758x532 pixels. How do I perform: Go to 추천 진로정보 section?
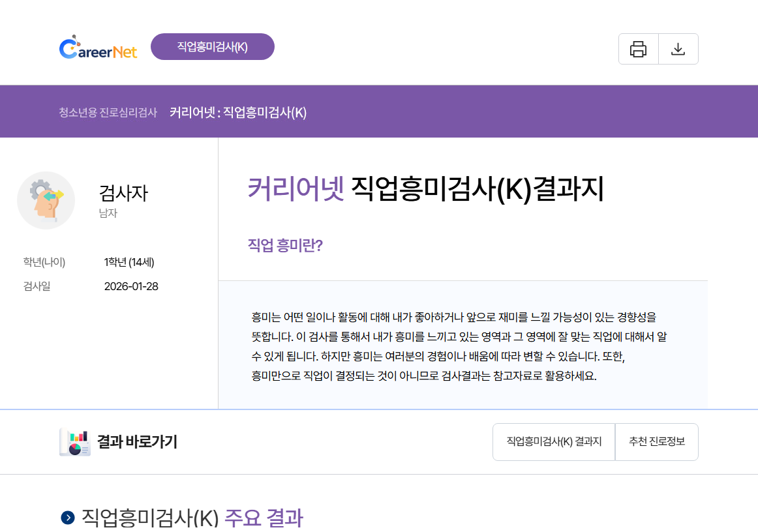(x=657, y=441)
